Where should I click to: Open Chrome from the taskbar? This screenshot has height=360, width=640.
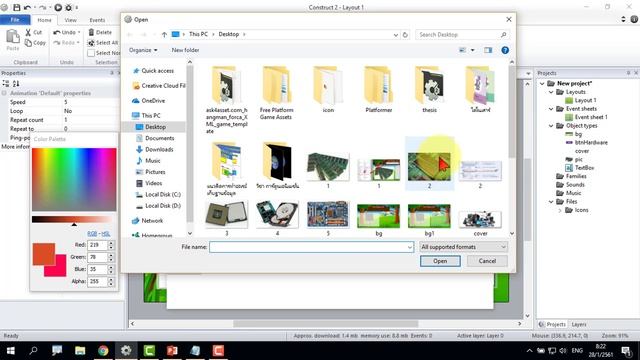point(103,351)
